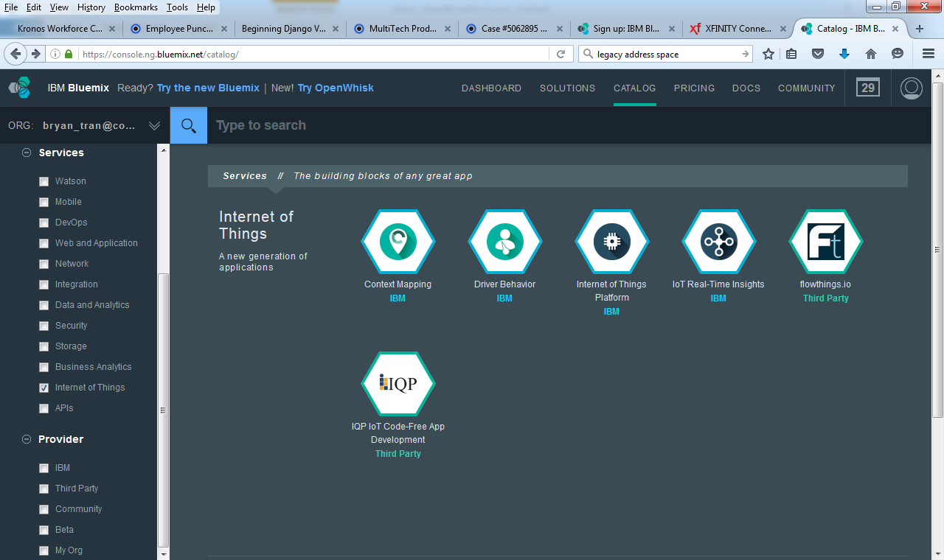The height and width of the screenshot is (560, 944).
Task: Click the IoT Real-Time Insights icon
Action: pos(718,242)
